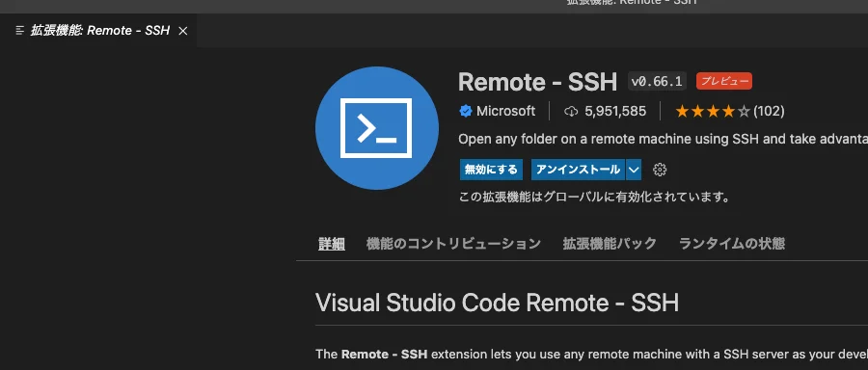868x370 pixels.
Task: Click the 5,951,585 install count
Action: 615,111
